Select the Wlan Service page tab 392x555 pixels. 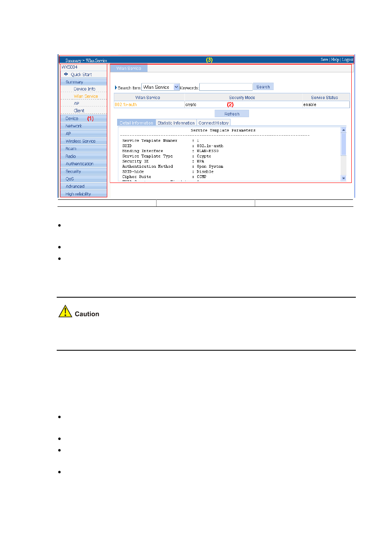point(129,68)
